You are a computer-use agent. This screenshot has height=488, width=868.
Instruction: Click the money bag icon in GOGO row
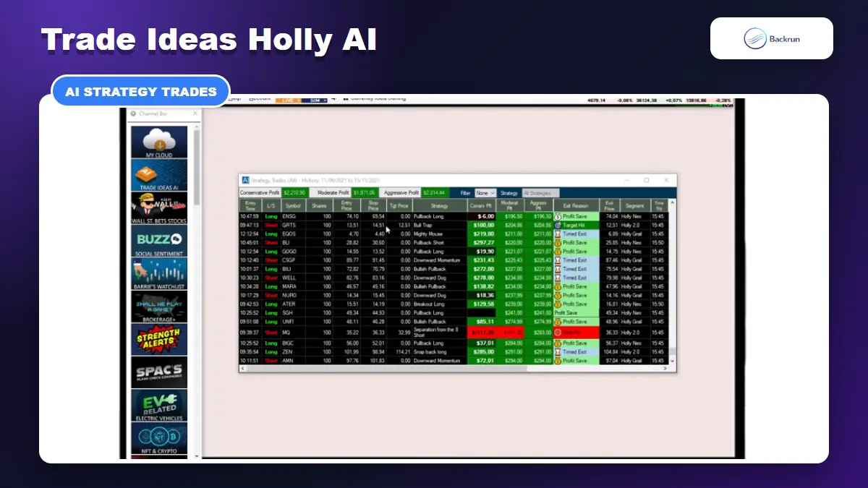[x=558, y=251]
